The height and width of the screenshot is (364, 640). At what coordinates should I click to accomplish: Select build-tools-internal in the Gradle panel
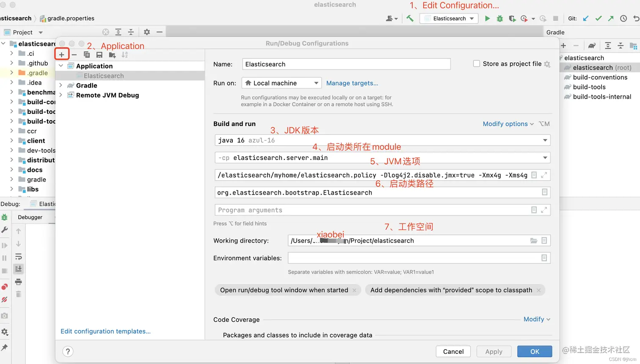click(x=602, y=97)
